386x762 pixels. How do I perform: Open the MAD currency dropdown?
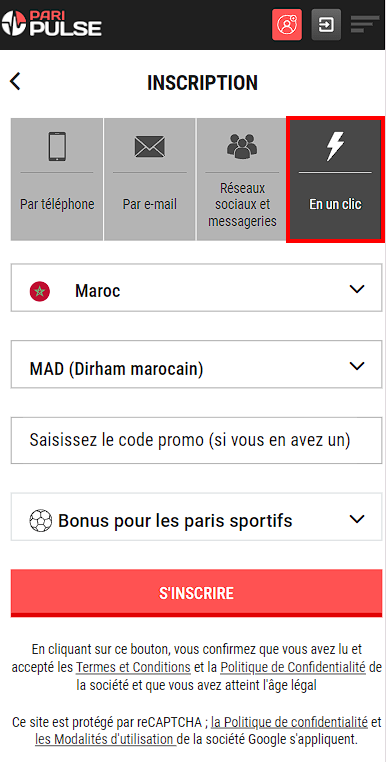coord(196,364)
